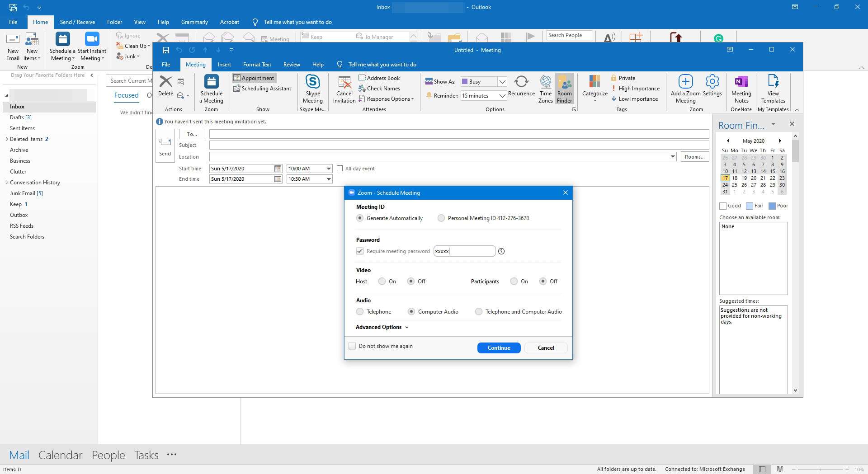The image size is (868, 474).
Task: Click Schedule a Meeting Zoom icon in Meeting ribbon
Action: [211, 89]
